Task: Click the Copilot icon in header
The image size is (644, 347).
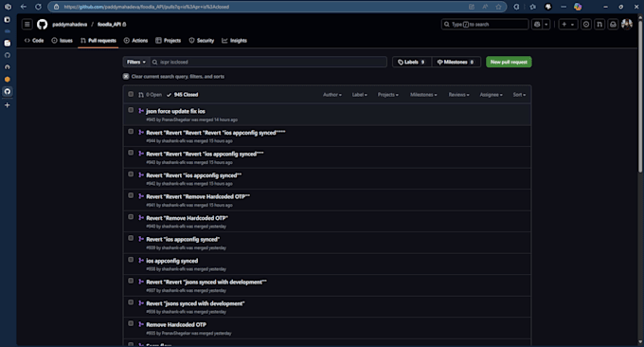Action: click(537, 25)
